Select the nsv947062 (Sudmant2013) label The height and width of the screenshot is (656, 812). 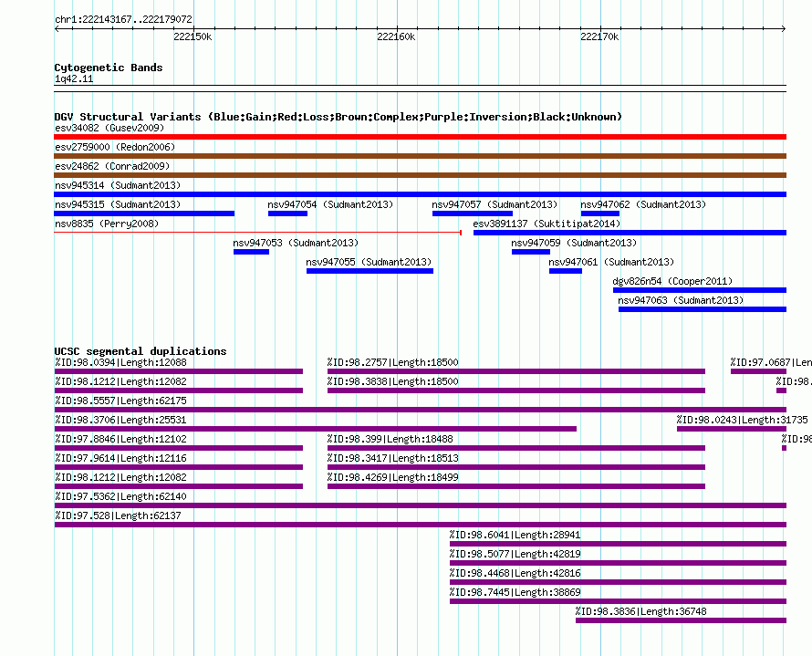(x=643, y=204)
